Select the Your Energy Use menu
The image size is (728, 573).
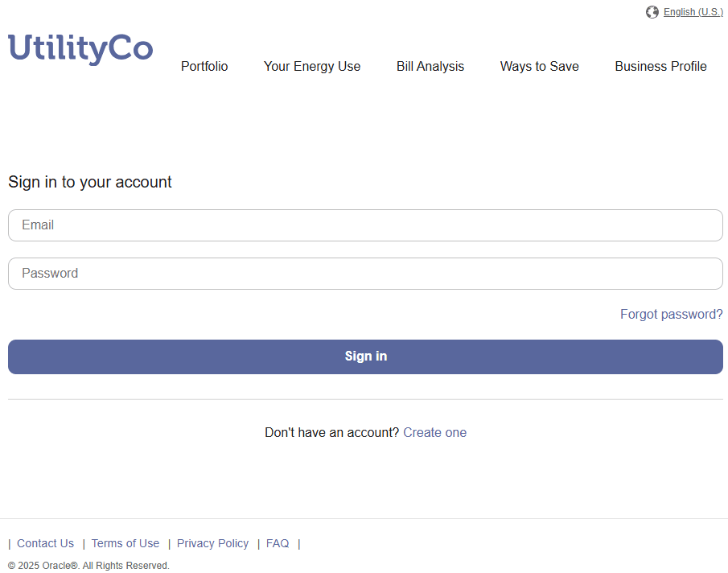coord(311,67)
